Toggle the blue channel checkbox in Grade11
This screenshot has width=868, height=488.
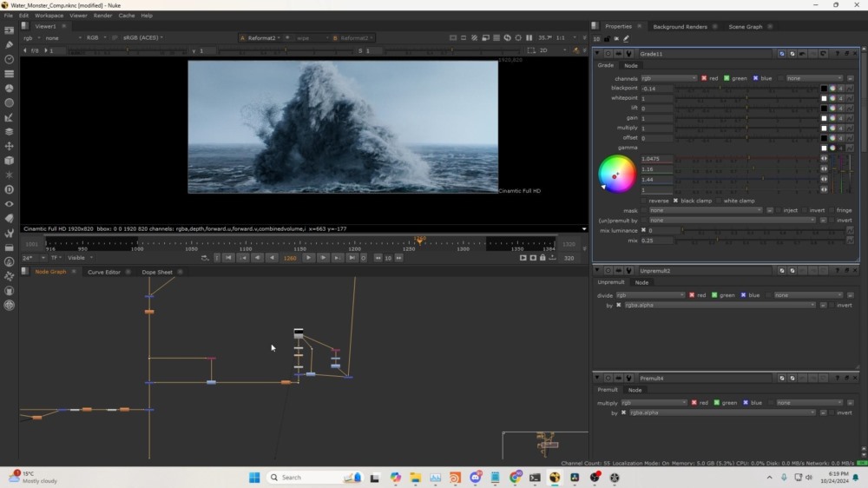pos(755,78)
